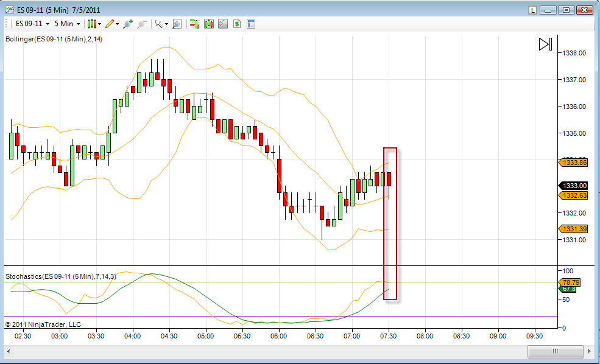Toggle the L link button in title bar
The width and height of the screenshot is (600, 364).
point(532,10)
